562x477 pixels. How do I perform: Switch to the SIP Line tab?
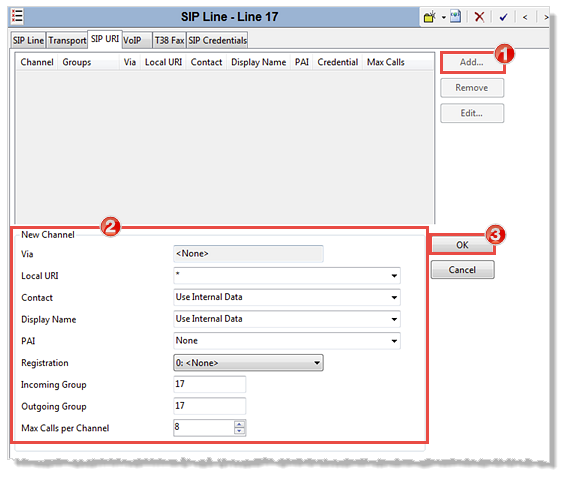pos(28,40)
